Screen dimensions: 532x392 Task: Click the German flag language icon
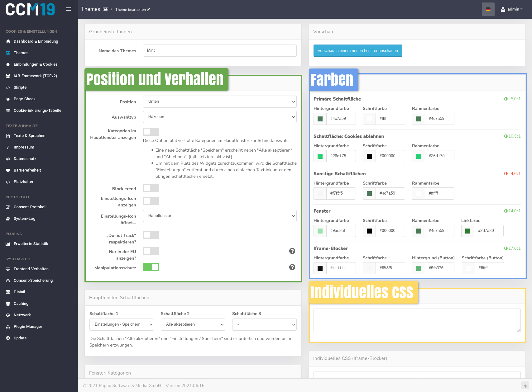[x=488, y=9]
